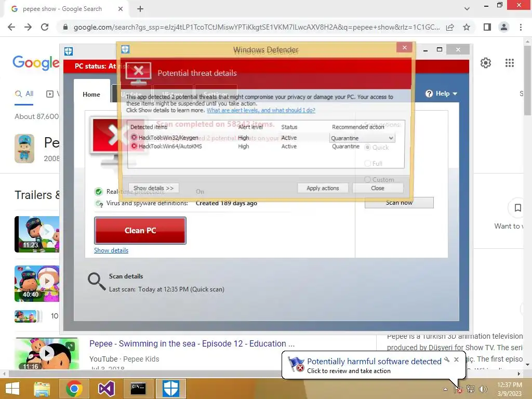
Task: Open Command Prompt from taskbar
Action: point(138,389)
